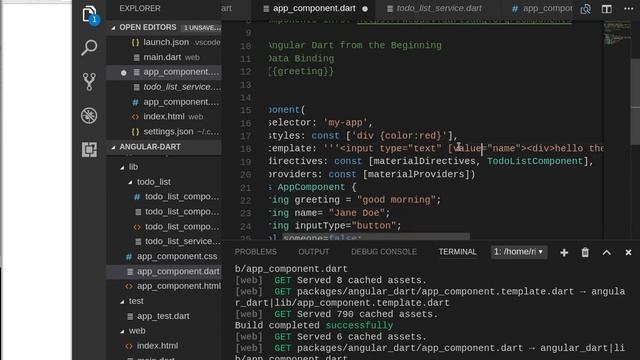Open the Explorer view in the activity bar
This screenshot has width=640, height=360.
[x=89, y=14]
